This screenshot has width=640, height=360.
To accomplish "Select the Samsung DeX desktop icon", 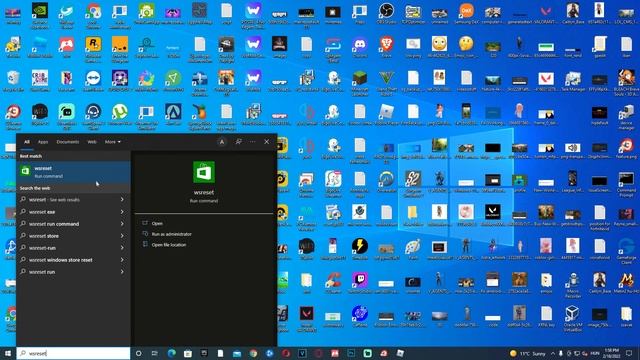I will coord(466,14).
